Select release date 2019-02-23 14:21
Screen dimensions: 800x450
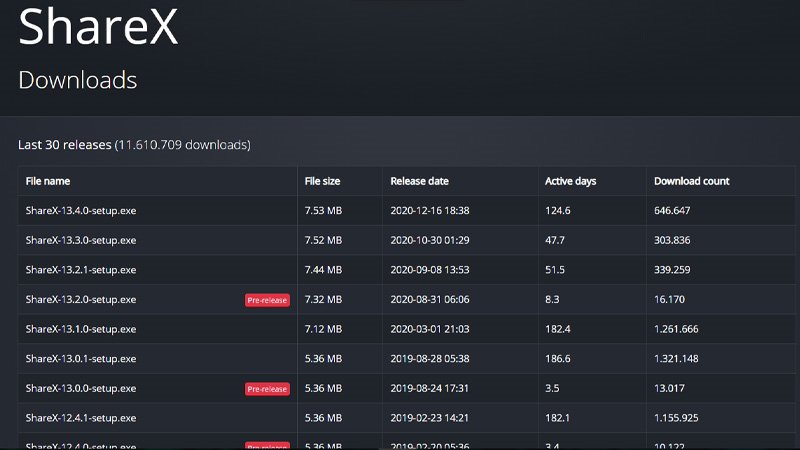pos(430,418)
